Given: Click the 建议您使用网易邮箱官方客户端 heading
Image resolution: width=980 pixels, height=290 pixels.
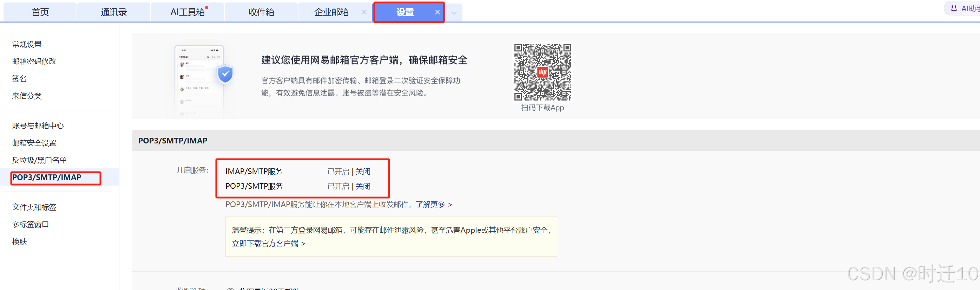Looking at the screenshot, I should tap(364, 60).
